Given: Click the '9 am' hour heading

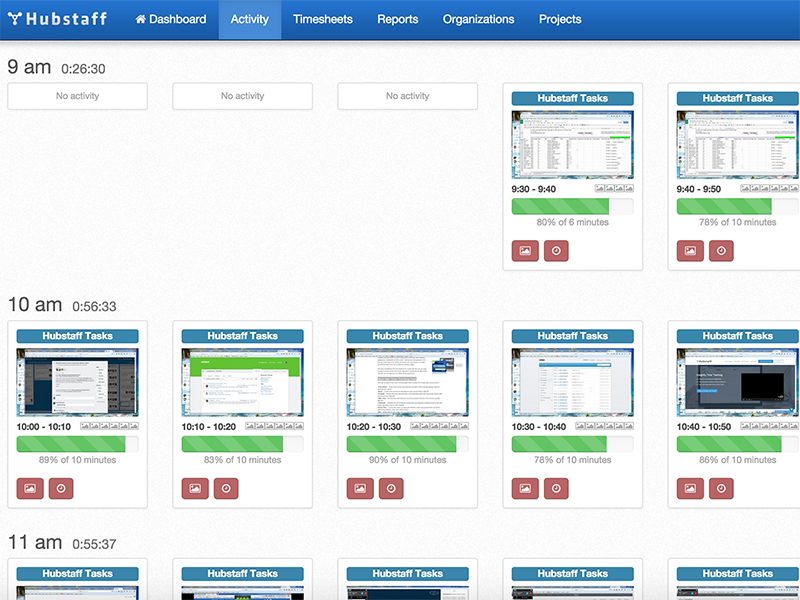Looking at the screenshot, I should (x=29, y=67).
